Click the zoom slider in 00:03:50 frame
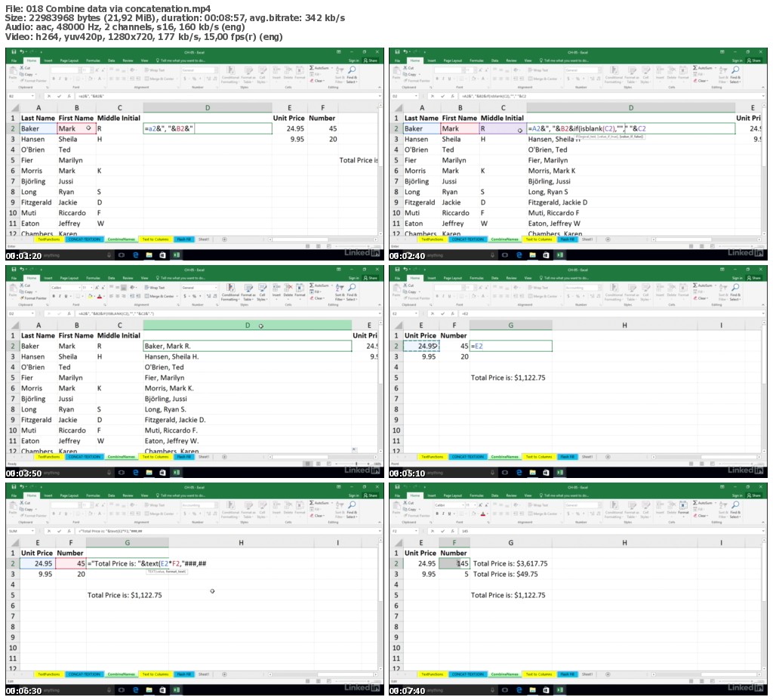The image size is (773, 700). 356,464
